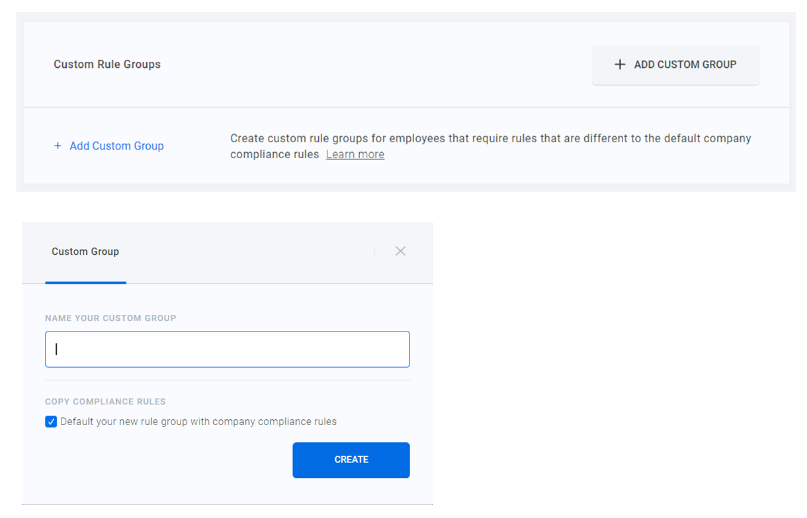
Task: Click the words 'compliance rules' before Learn more
Action: 275,155
